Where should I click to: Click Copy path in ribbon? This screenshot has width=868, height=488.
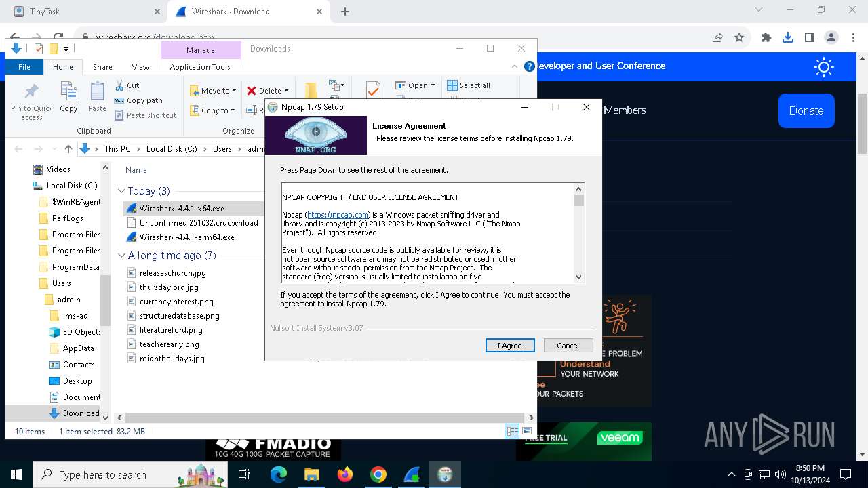pyautogui.click(x=138, y=100)
